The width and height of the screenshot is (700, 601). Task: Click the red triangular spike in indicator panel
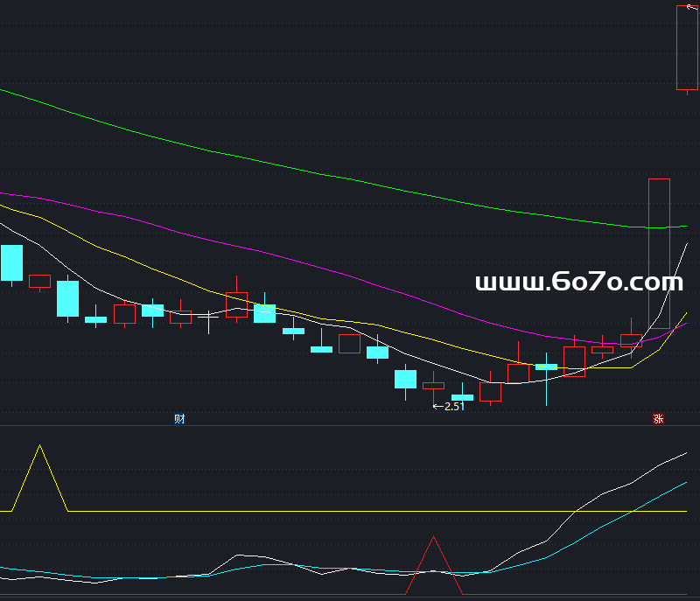pos(433,565)
